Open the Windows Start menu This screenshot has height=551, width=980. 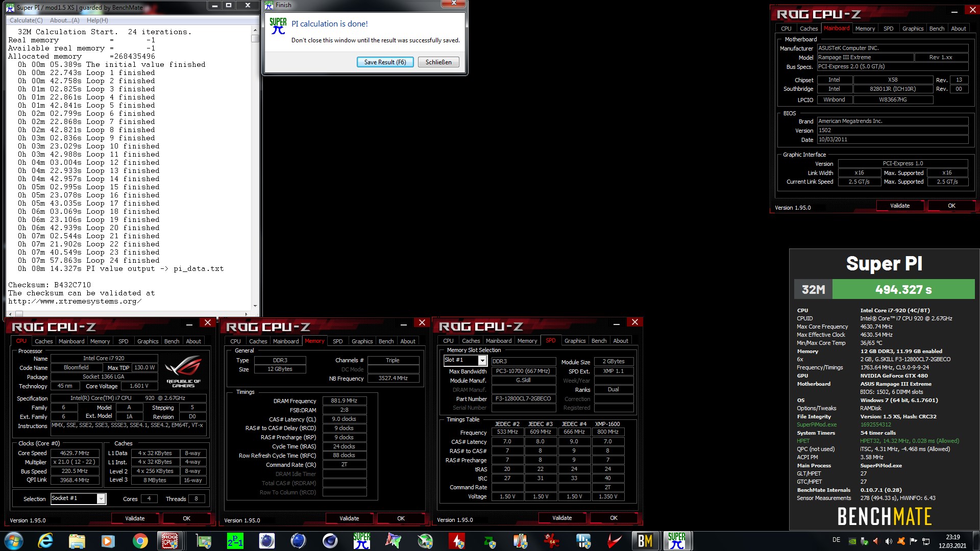(14, 541)
